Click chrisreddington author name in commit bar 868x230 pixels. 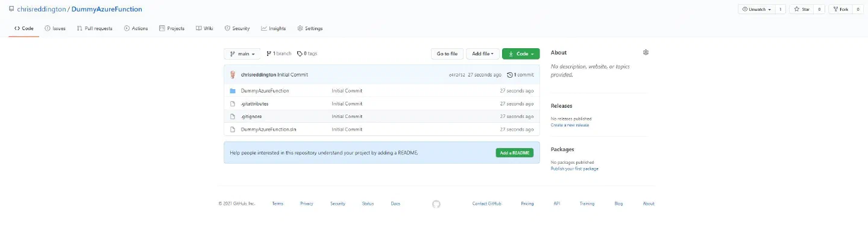[x=258, y=75]
